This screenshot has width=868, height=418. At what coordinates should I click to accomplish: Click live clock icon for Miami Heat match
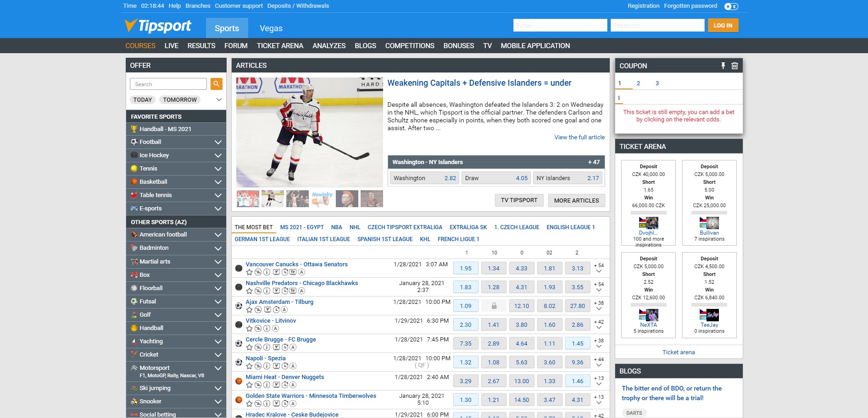[x=285, y=385]
